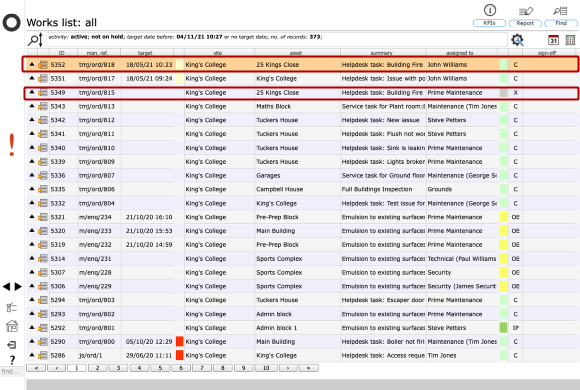Switch to the grid table view icon
This screenshot has height=390, width=580.
click(570, 40)
